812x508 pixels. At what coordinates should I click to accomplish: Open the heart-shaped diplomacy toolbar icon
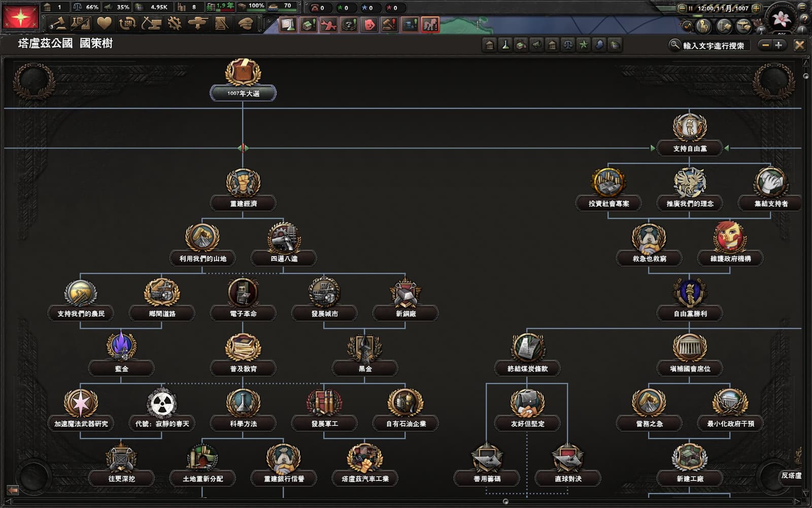105,23
